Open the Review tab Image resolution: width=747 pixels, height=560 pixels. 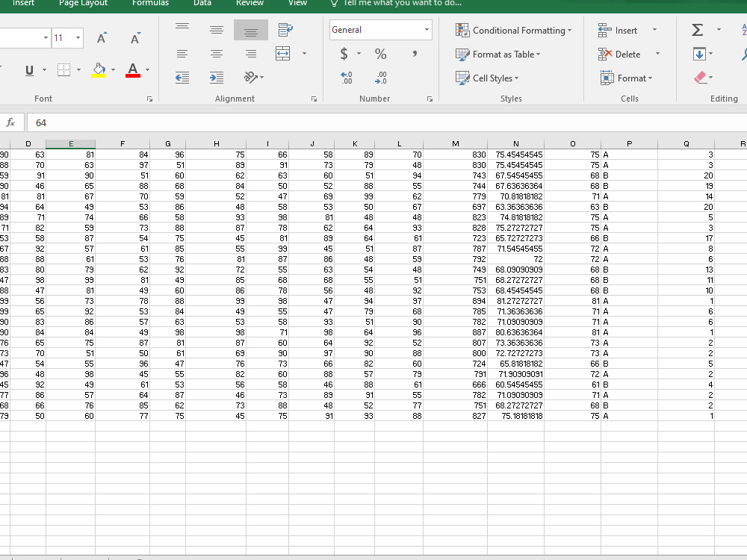click(x=249, y=3)
